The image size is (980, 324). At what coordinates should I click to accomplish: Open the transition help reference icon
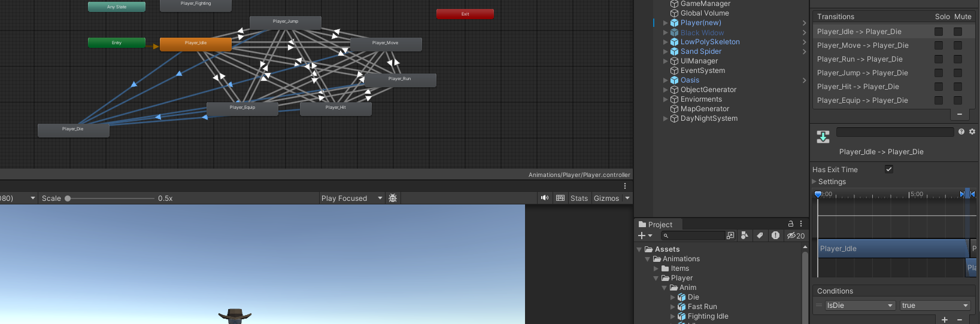pyautogui.click(x=961, y=132)
